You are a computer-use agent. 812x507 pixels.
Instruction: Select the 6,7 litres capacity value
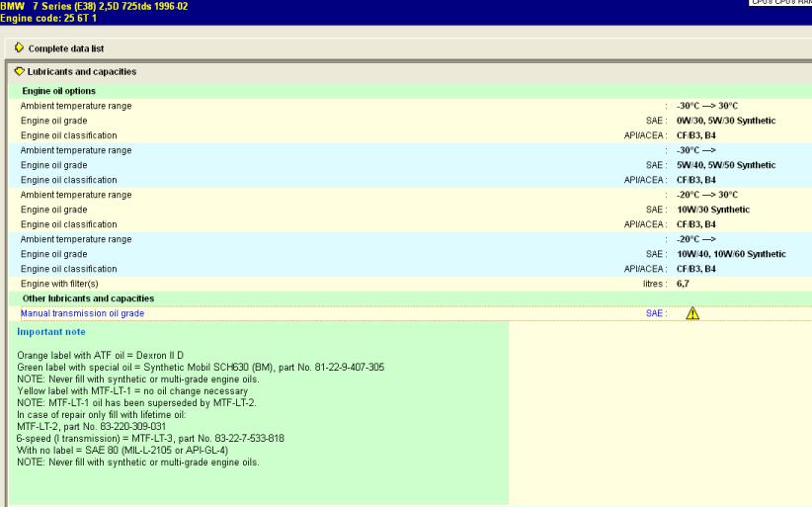pyautogui.click(x=683, y=284)
